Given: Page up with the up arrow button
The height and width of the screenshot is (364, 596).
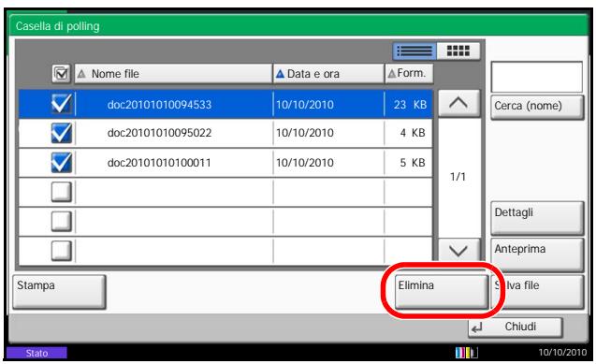Looking at the screenshot, I should [x=458, y=103].
